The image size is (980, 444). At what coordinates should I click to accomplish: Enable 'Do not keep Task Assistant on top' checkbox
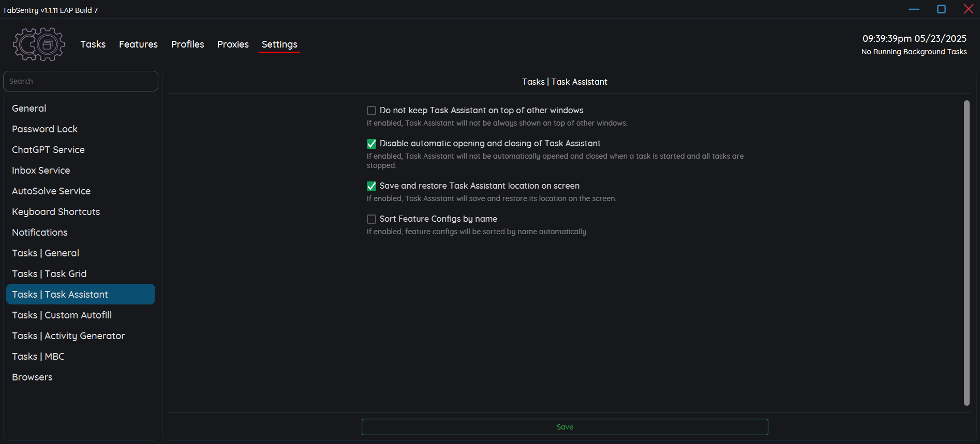tap(372, 111)
